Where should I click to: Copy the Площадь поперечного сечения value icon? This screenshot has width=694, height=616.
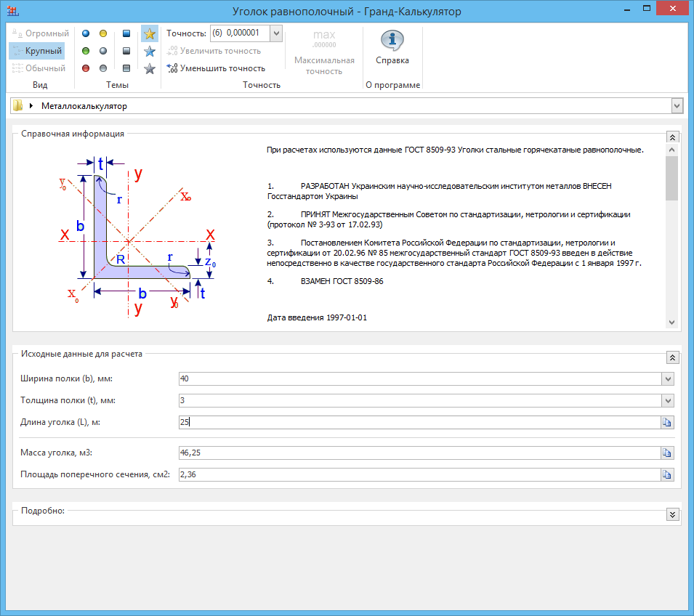pos(667,474)
